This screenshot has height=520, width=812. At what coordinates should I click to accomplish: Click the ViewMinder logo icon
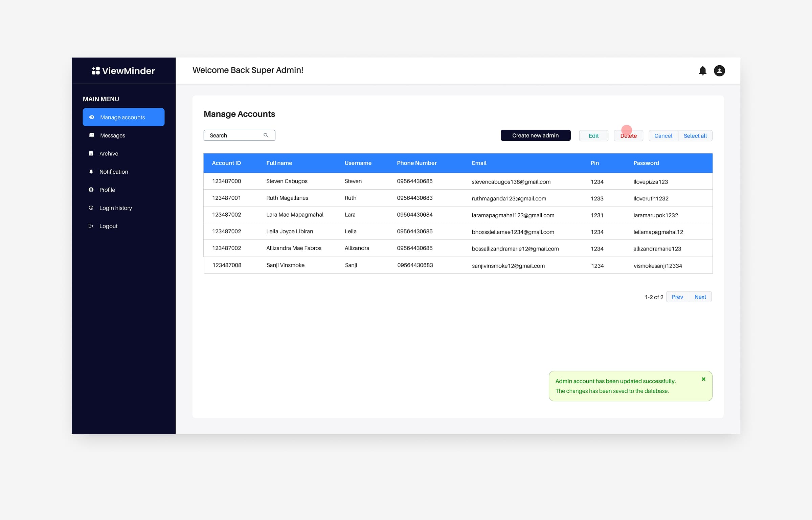point(96,70)
